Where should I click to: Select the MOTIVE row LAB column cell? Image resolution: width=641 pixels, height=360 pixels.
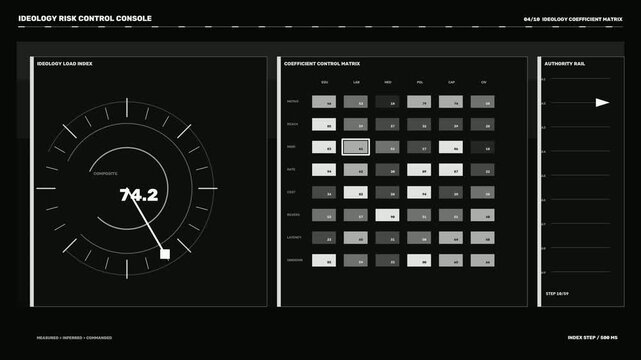pyautogui.click(x=356, y=102)
